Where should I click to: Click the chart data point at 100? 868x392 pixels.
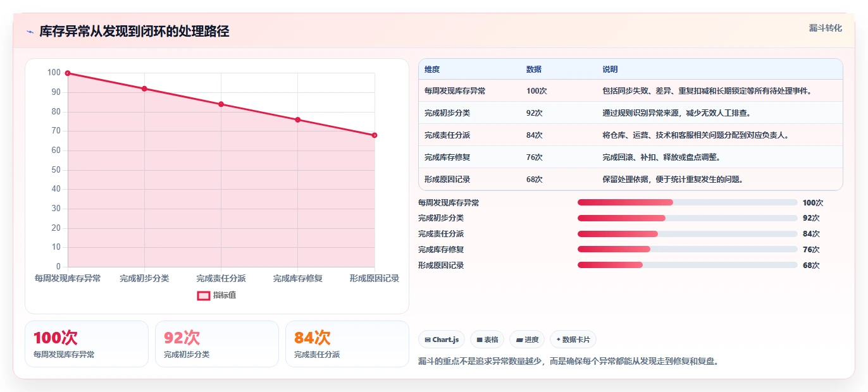click(68, 73)
